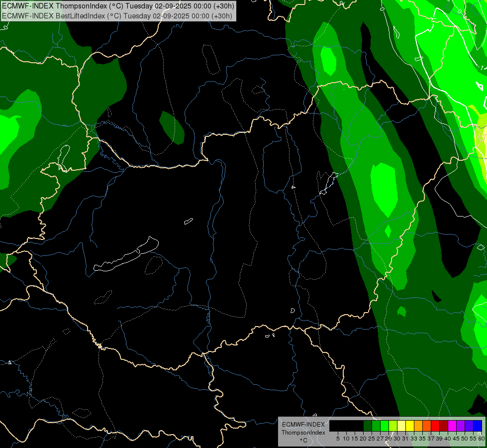Click the legend tick value 5
Screen dimensions: 487x448
338,439
